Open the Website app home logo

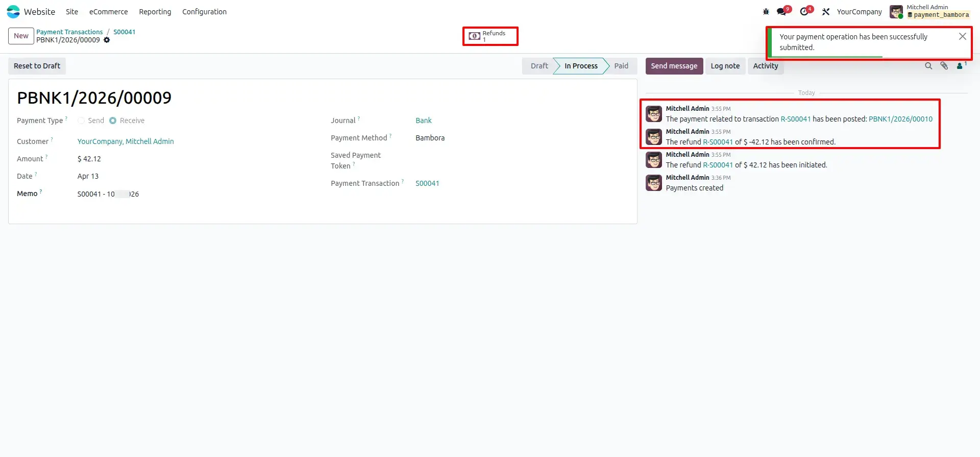[x=13, y=12]
